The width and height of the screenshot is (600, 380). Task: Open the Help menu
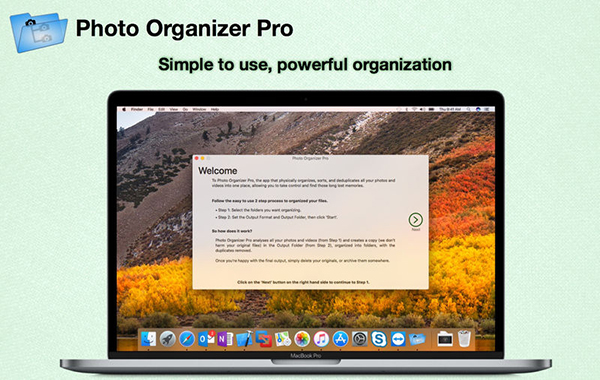215,109
